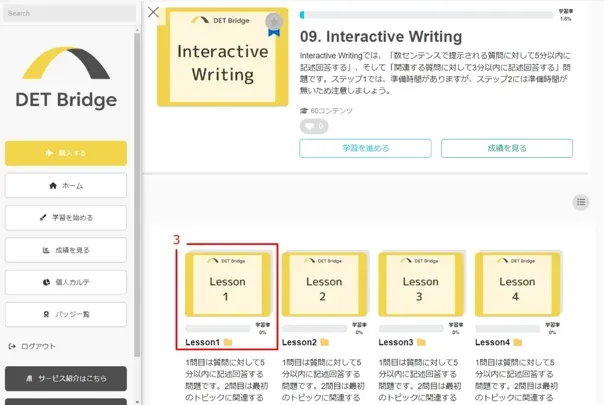This screenshot has width=604, height=405.
Task: Close the course detail with the X icon
Action: click(153, 12)
